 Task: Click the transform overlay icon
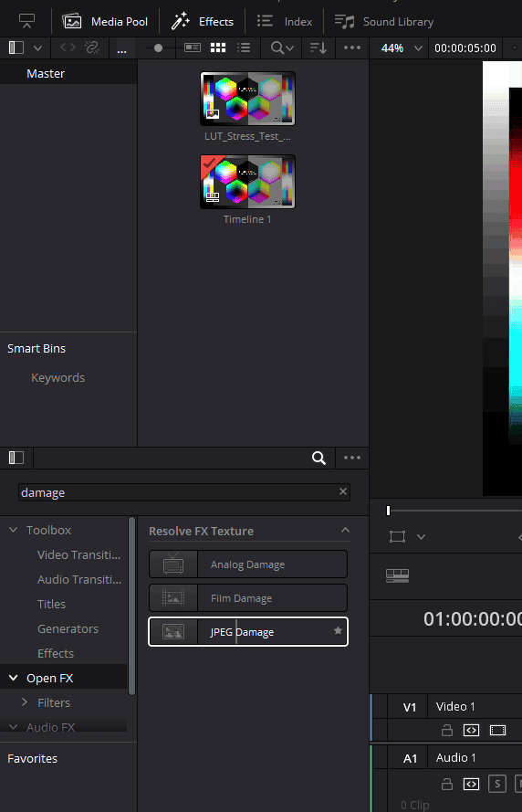pyautogui.click(x=397, y=536)
